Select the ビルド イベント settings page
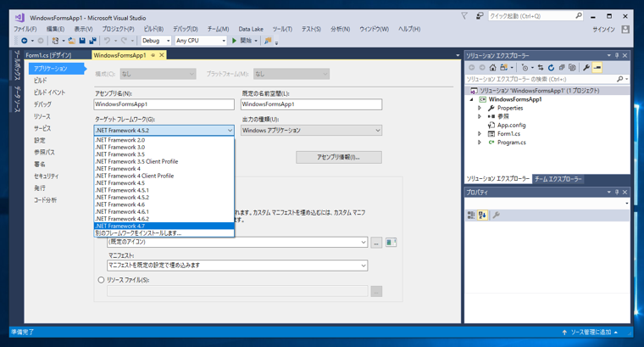 coord(49,92)
